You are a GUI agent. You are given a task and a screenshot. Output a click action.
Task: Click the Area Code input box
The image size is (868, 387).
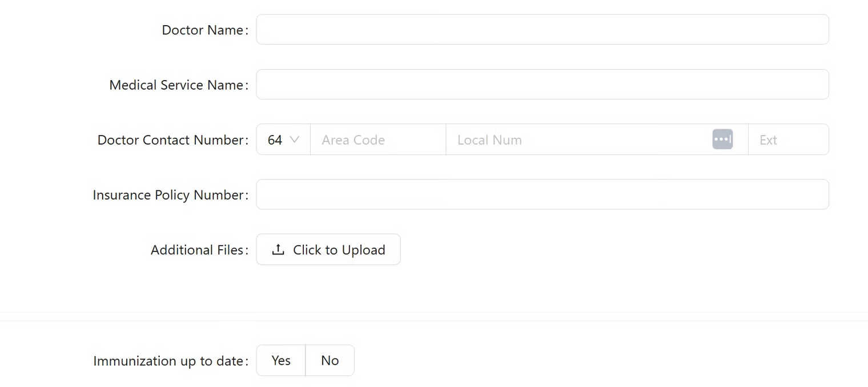pyautogui.click(x=377, y=140)
